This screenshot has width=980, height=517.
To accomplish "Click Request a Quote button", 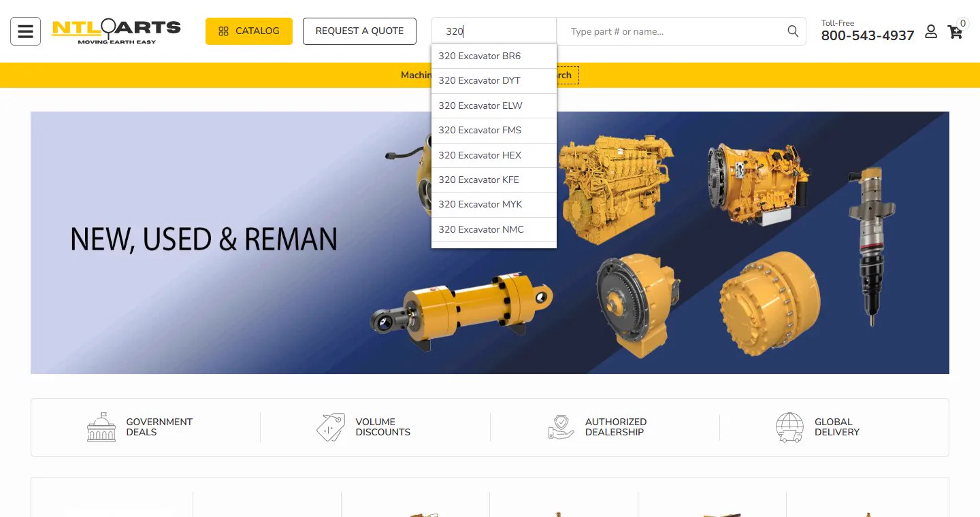I will [359, 31].
